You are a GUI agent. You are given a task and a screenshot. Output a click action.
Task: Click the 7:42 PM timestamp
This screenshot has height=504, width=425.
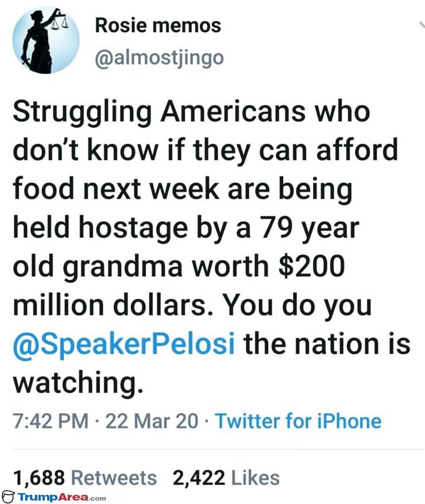point(51,421)
